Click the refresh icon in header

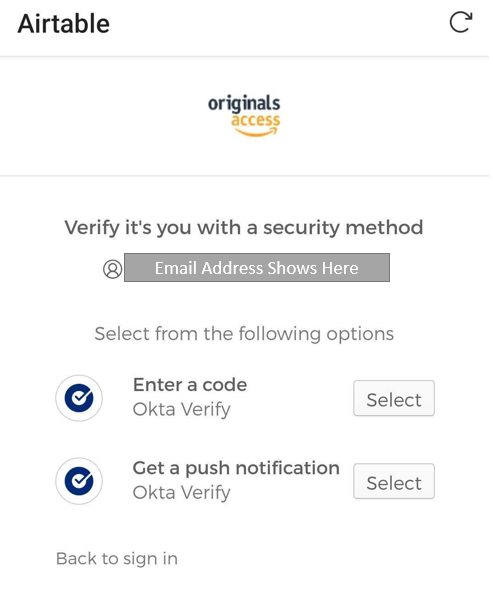[x=461, y=23]
